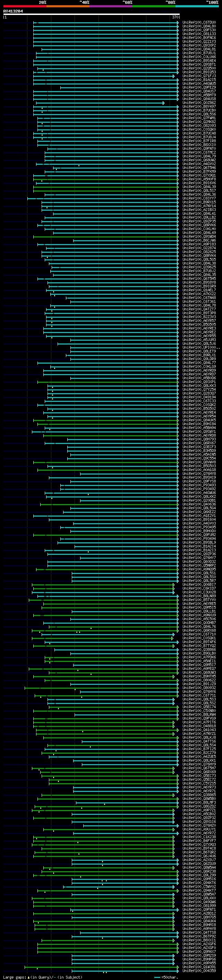
Task: Open hit UniRef100_A5BMT9
Action: 199,95
